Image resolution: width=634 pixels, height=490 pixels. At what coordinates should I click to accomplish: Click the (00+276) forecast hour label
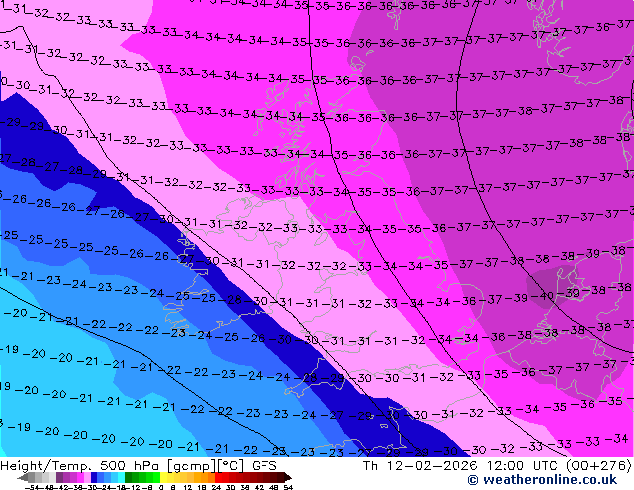point(598,466)
